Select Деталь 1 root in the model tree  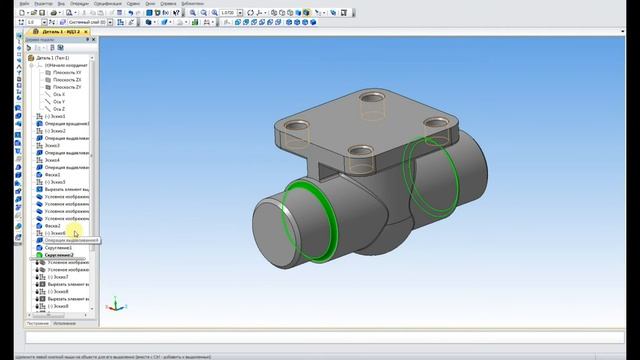[53, 58]
